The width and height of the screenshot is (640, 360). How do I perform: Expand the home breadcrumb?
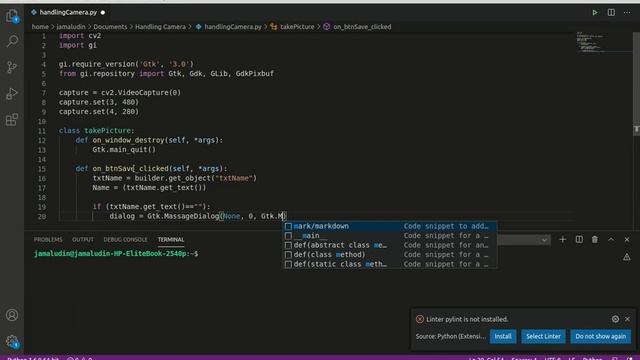[40, 27]
